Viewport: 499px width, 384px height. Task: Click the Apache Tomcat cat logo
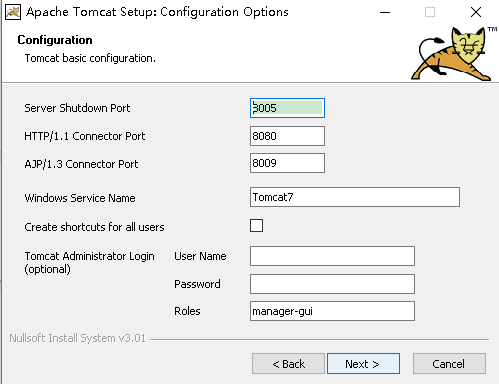point(453,54)
